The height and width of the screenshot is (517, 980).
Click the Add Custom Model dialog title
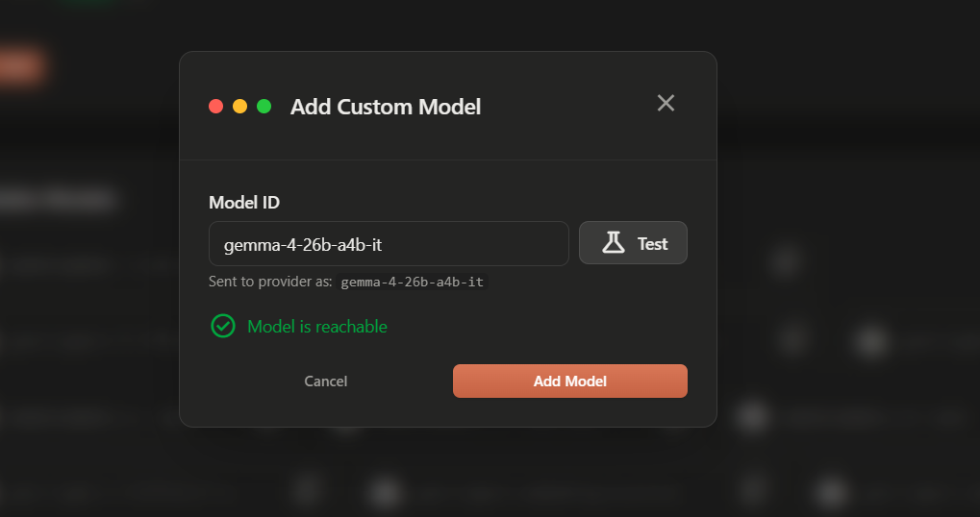tap(386, 107)
